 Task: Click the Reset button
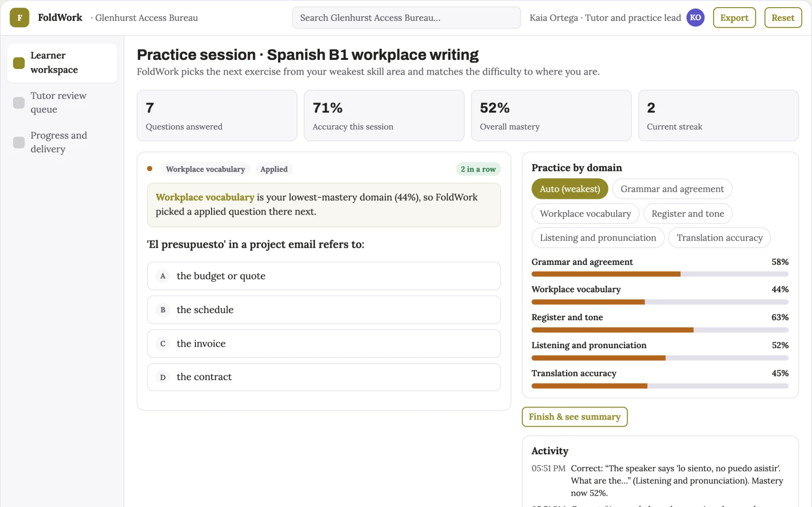click(783, 18)
